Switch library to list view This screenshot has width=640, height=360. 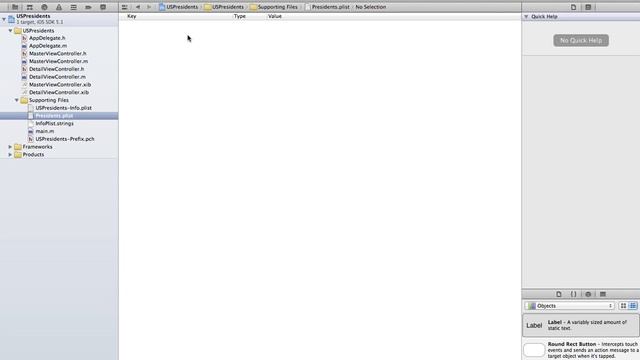coord(633,306)
